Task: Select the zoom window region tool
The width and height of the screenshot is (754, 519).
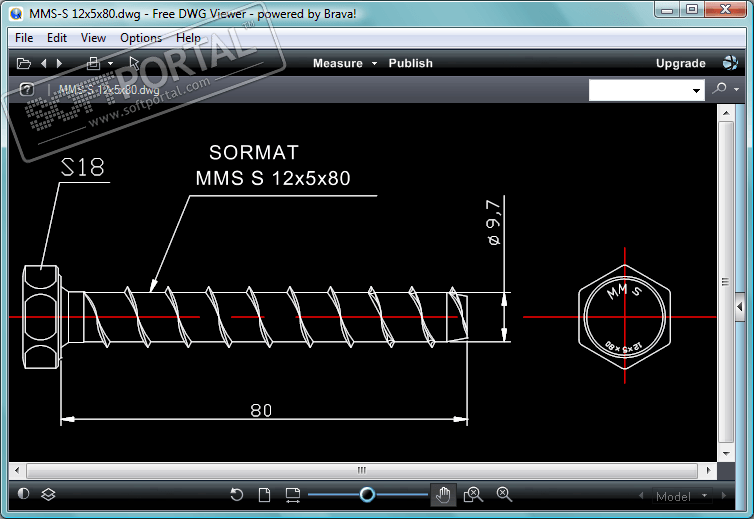Action: click(473, 494)
